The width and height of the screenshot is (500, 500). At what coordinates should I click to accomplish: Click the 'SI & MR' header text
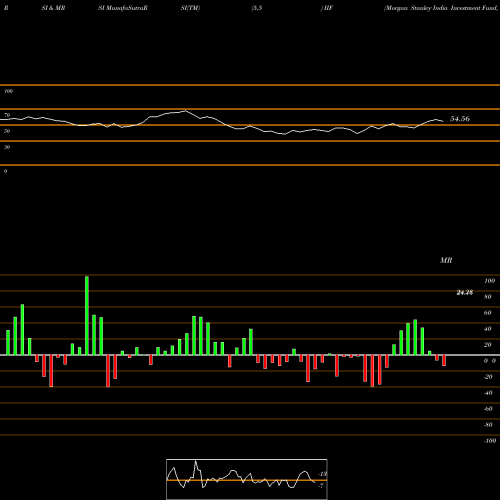(53, 8)
